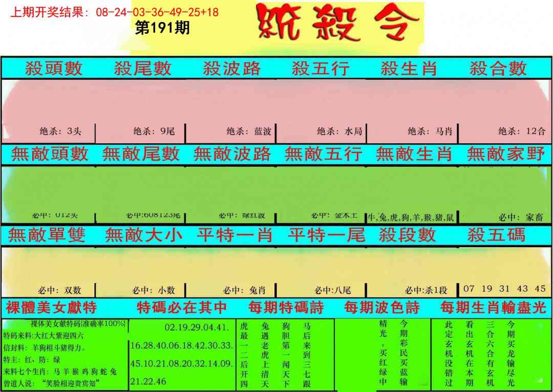Screen dimensions: 553x392
Task: Click the poem column 马后来到三七跟
Action: tap(307, 355)
